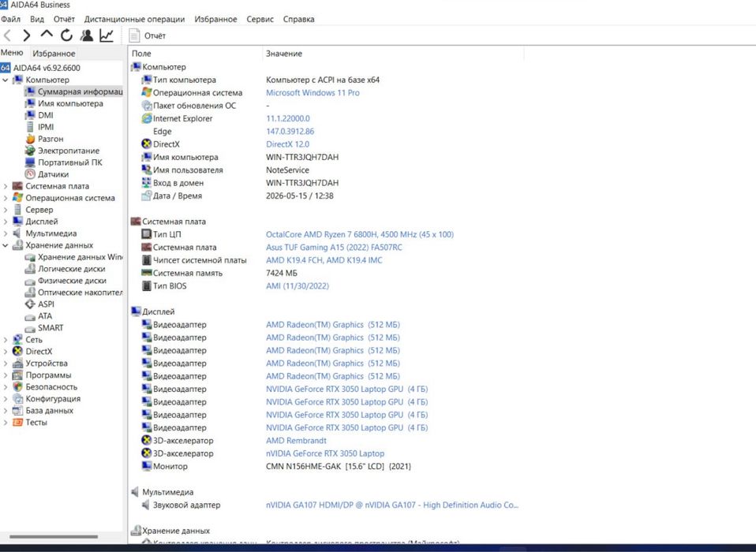This screenshot has width=756, height=552.
Task: Open the AMI (11/30/2022) BIOS link
Action: [297, 286]
